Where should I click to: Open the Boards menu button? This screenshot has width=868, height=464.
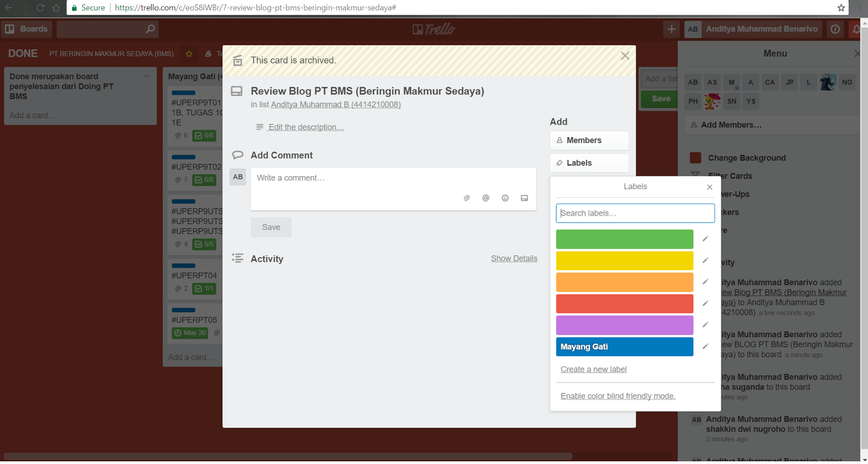(26, 29)
